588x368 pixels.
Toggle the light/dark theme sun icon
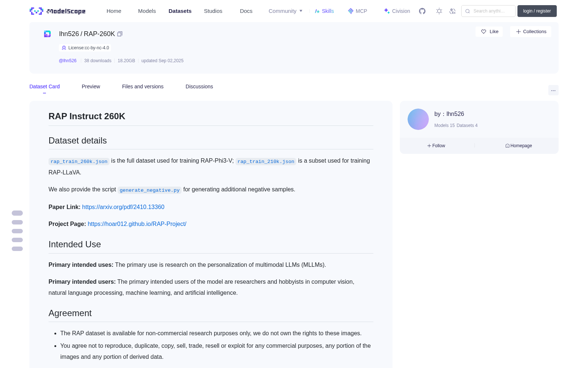[439, 11]
